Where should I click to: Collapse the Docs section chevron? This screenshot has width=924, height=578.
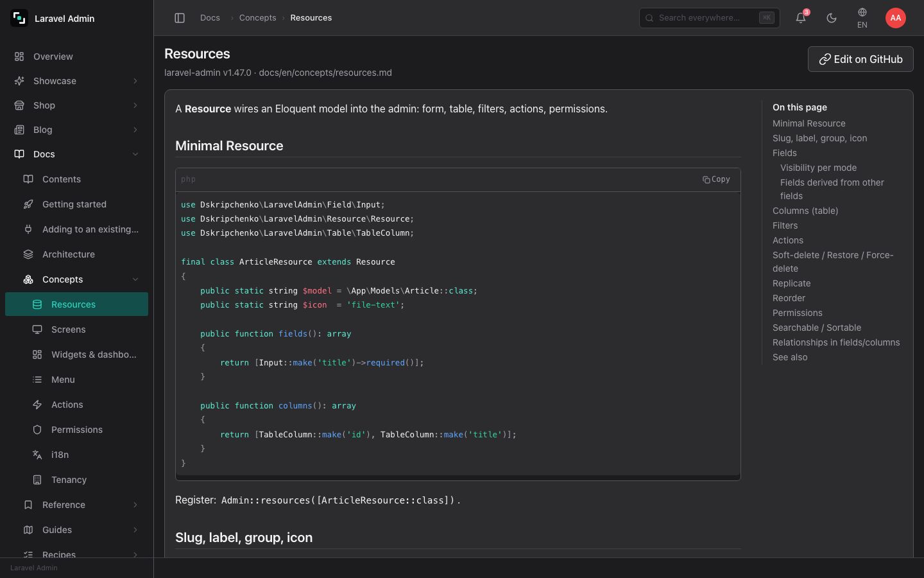point(135,154)
